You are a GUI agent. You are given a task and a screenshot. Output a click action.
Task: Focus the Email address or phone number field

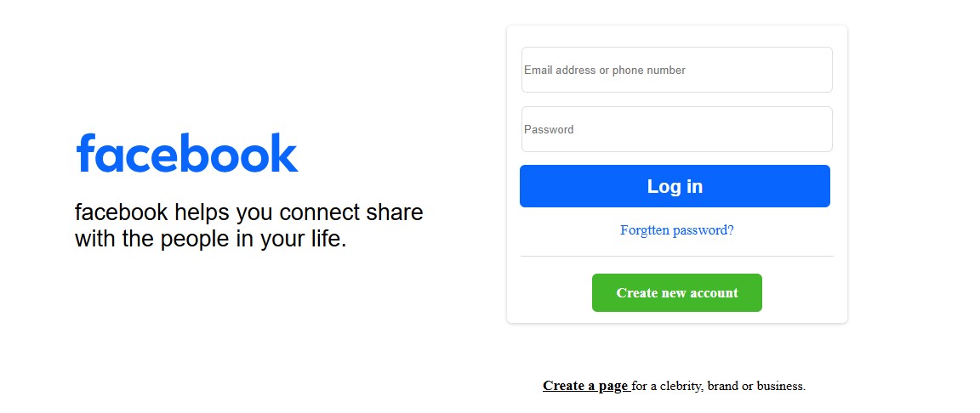[677, 70]
